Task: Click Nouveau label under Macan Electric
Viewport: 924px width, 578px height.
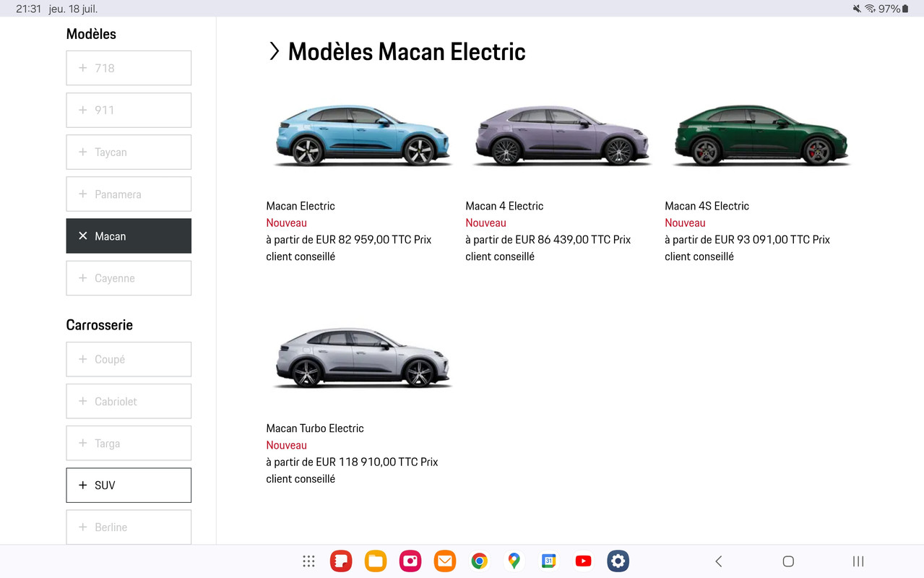Action: point(286,223)
